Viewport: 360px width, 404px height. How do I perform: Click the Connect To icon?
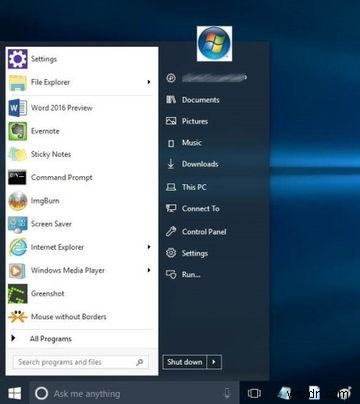tap(171, 209)
